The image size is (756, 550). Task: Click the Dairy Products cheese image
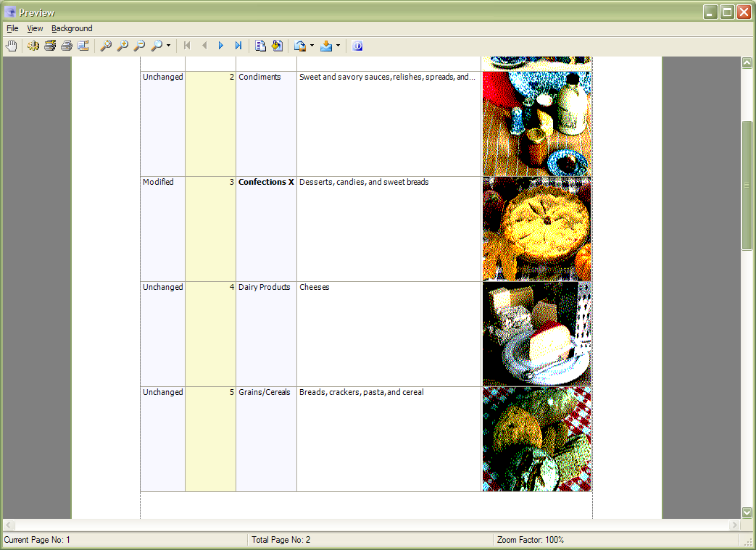click(536, 334)
